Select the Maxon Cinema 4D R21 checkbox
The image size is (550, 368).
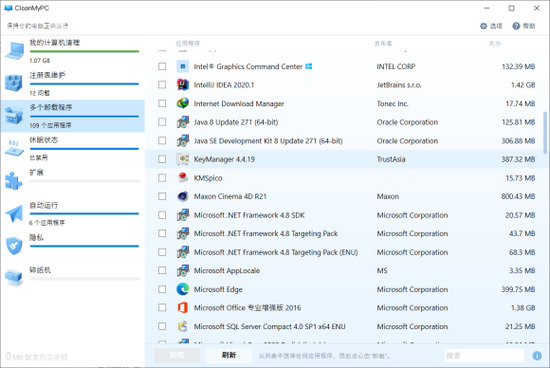click(162, 196)
